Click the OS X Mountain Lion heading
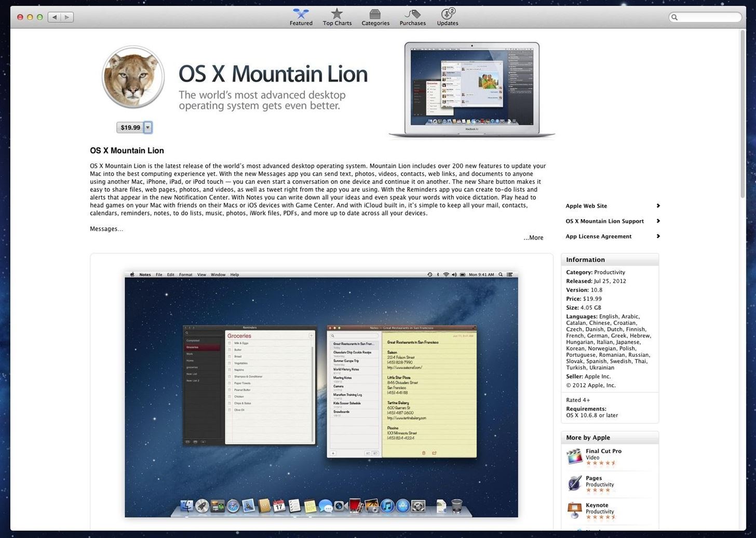 pyautogui.click(x=127, y=151)
